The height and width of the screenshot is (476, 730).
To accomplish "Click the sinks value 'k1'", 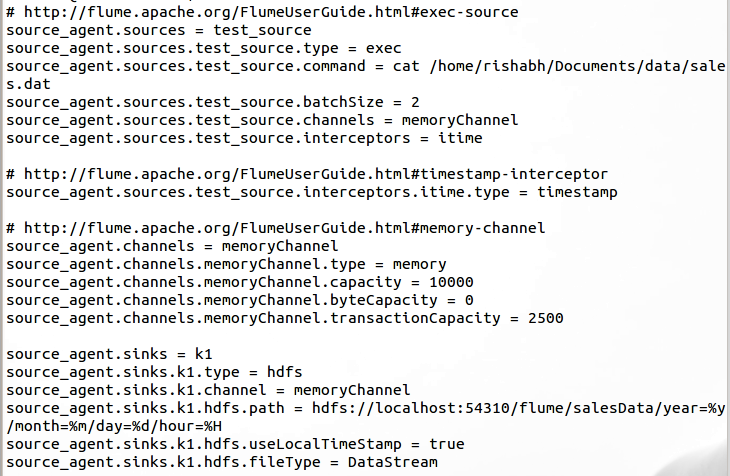I will [x=203, y=354].
